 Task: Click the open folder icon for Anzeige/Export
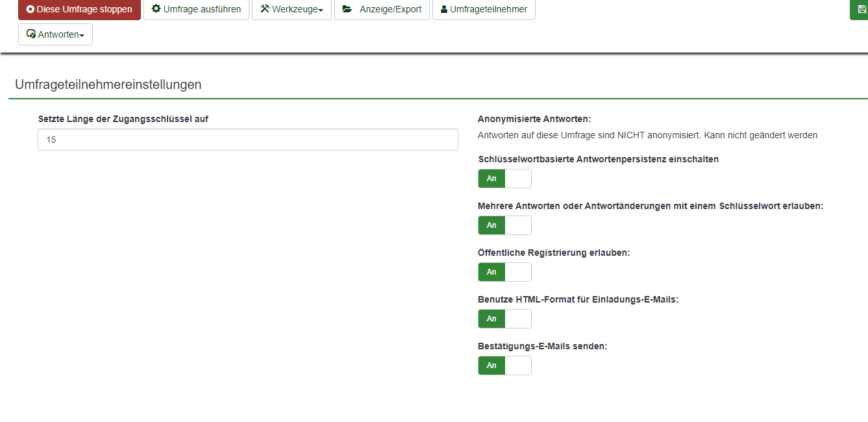pos(347,9)
